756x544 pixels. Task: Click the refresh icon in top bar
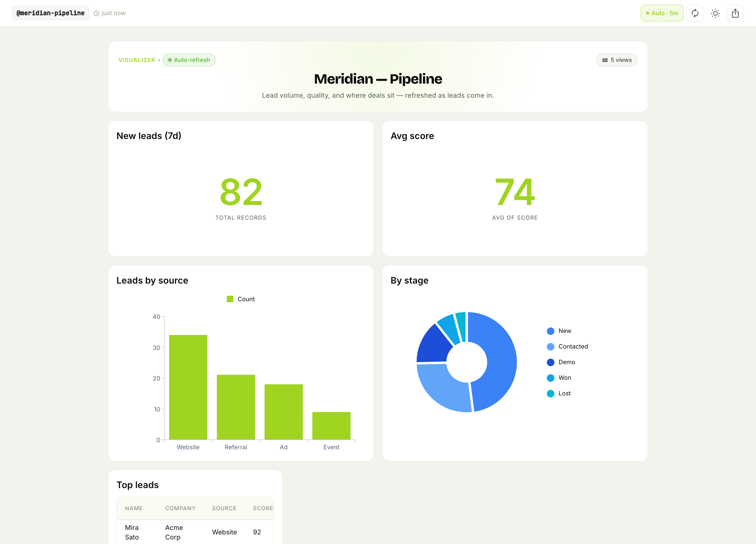[695, 13]
